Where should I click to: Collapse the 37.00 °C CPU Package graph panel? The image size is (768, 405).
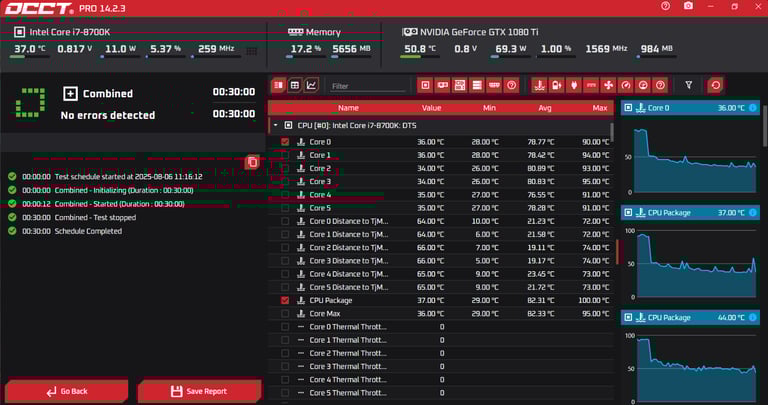(x=628, y=213)
